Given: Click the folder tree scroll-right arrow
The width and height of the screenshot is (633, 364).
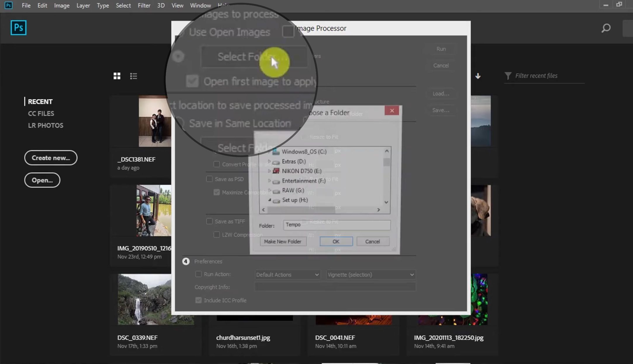Looking at the screenshot, I should [379, 210].
